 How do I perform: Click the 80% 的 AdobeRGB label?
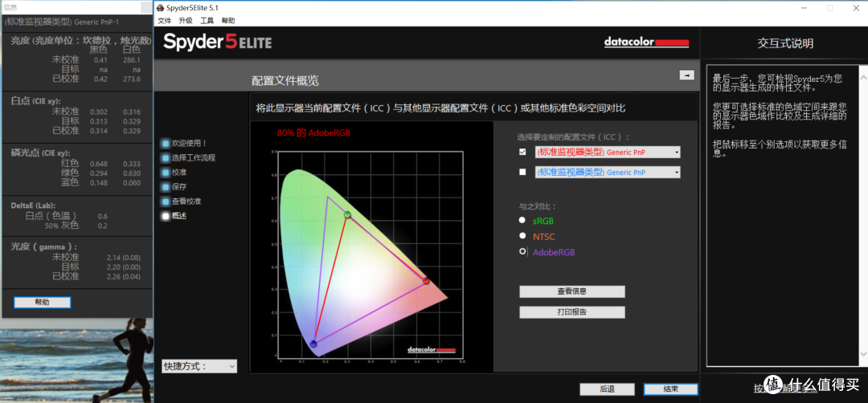(314, 133)
